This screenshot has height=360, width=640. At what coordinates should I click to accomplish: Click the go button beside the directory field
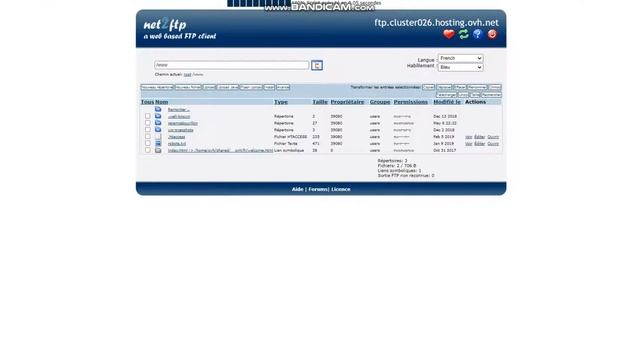317,65
